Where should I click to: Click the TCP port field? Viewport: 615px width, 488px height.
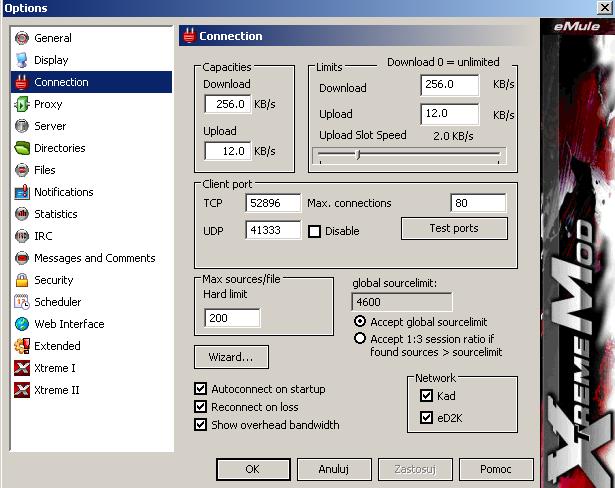273,203
